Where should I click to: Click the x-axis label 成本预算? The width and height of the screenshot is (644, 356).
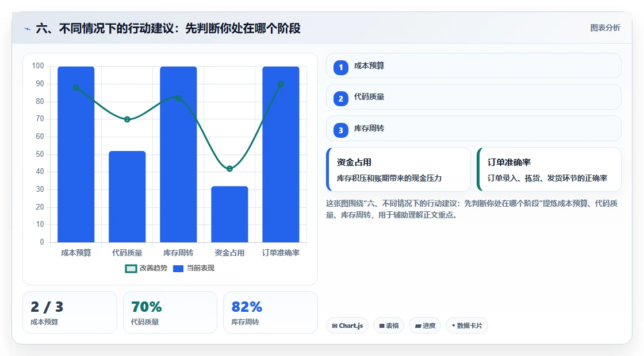click(76, 253)
